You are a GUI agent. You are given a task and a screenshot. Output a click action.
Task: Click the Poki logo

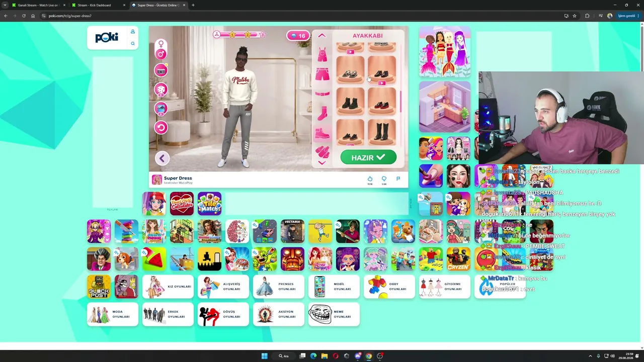coord(107,37)
